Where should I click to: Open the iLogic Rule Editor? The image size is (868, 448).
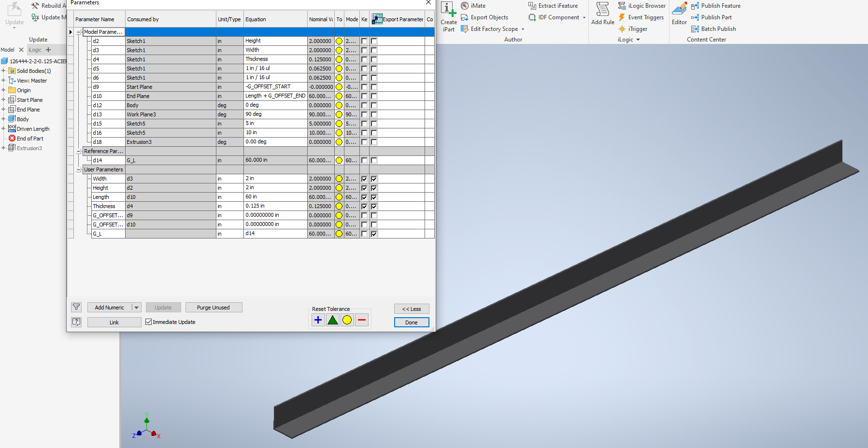pyautogui.click(x=679, y=14)
